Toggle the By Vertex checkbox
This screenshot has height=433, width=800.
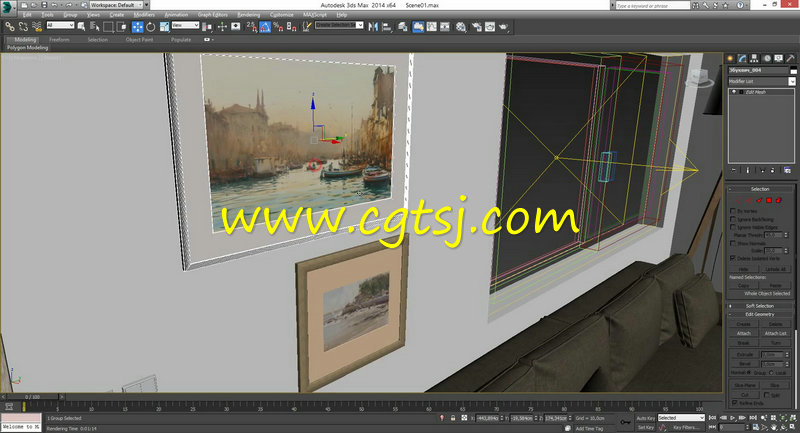point(733,211)
